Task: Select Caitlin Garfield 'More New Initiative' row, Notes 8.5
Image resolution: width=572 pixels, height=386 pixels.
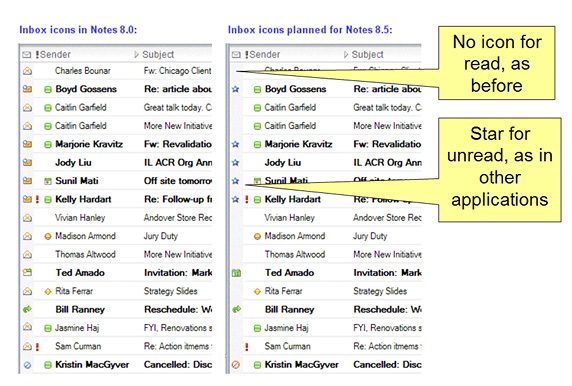Action: click(x=326, y=126)
